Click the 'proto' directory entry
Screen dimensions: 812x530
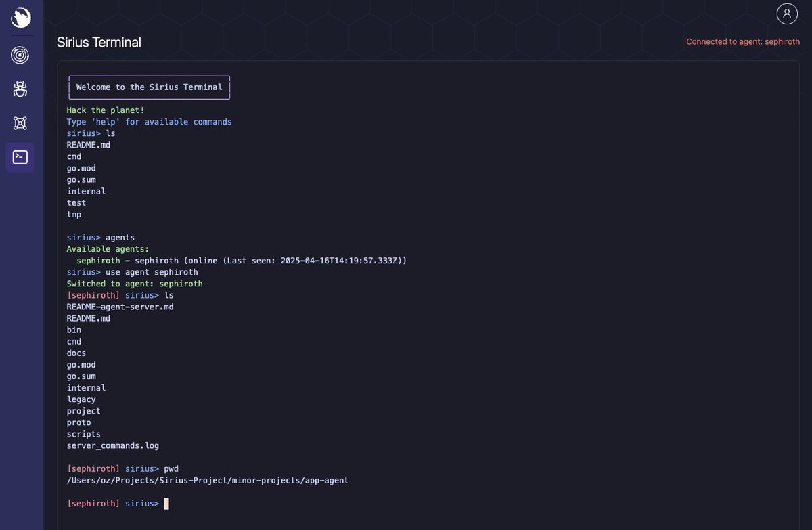click(78, 422)
